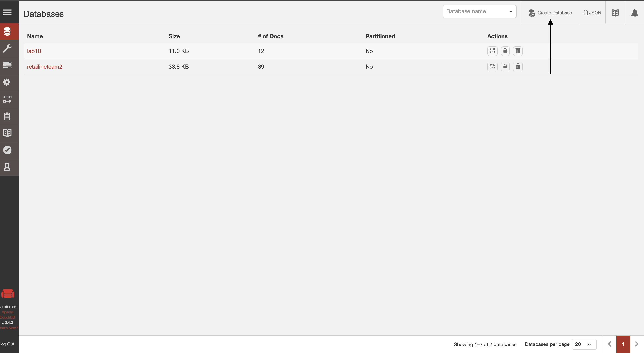Open permissions lock for retailincteam2
Image resolution: width=644 pixels, height=353 pixels.
[x=505, y=66]
